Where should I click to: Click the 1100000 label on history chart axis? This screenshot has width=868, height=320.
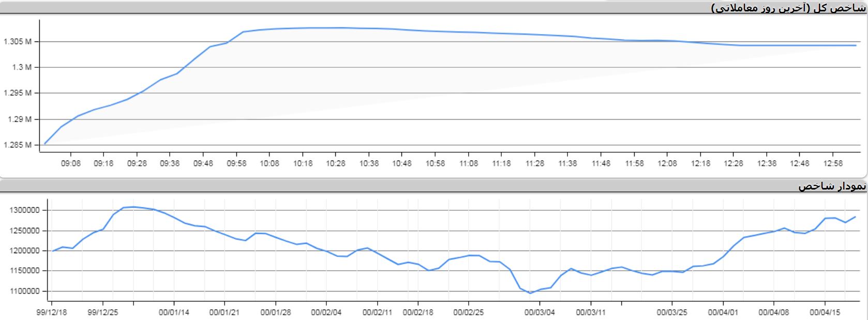[24, 291]
